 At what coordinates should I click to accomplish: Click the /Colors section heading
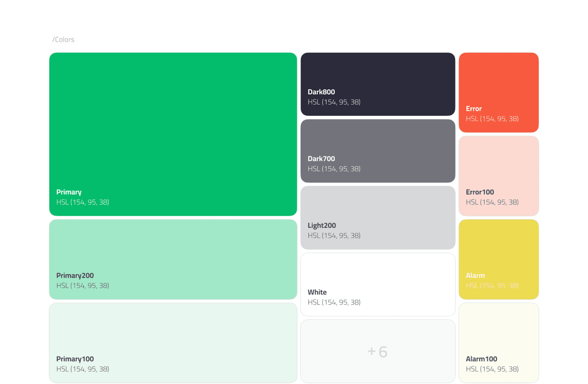[63, 40]
